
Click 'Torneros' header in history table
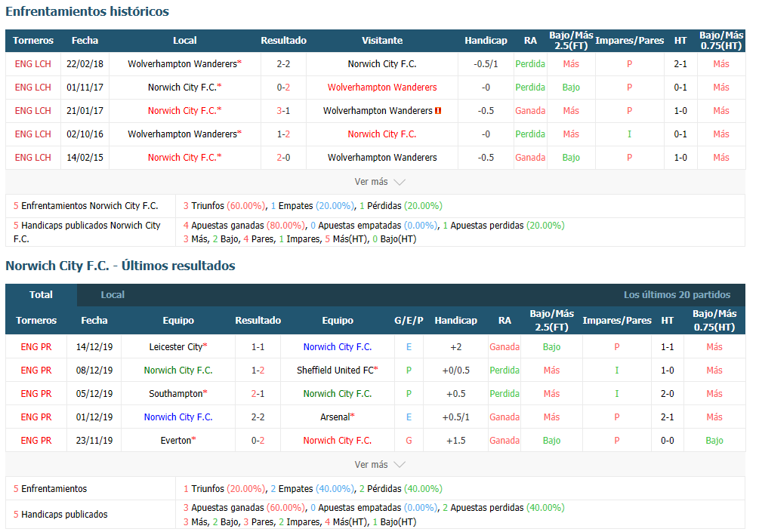[33, 41]
